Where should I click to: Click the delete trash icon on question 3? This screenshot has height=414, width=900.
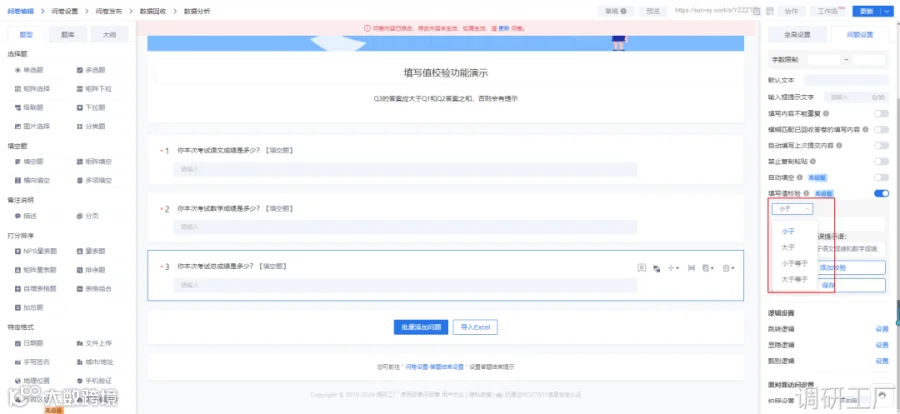(727, 268)
